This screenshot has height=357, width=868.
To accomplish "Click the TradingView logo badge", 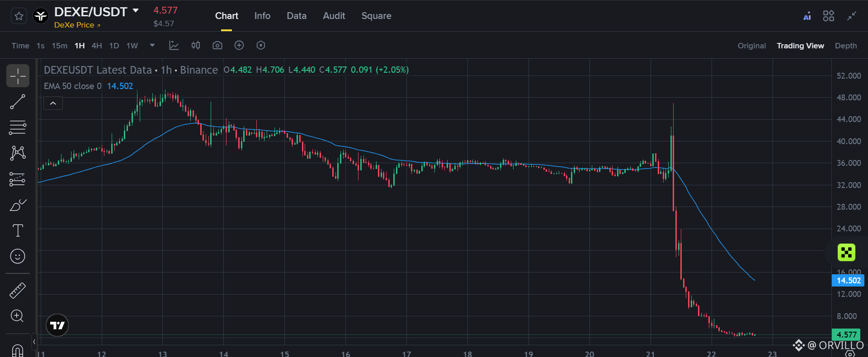I will click(x=57, y=325).
